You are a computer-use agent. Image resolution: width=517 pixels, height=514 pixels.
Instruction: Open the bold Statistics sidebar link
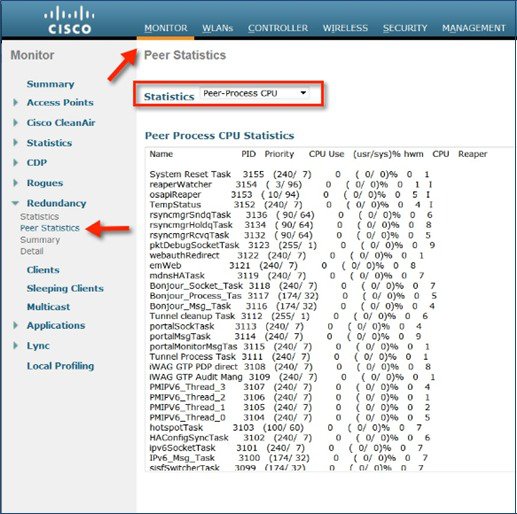point(49,143)
